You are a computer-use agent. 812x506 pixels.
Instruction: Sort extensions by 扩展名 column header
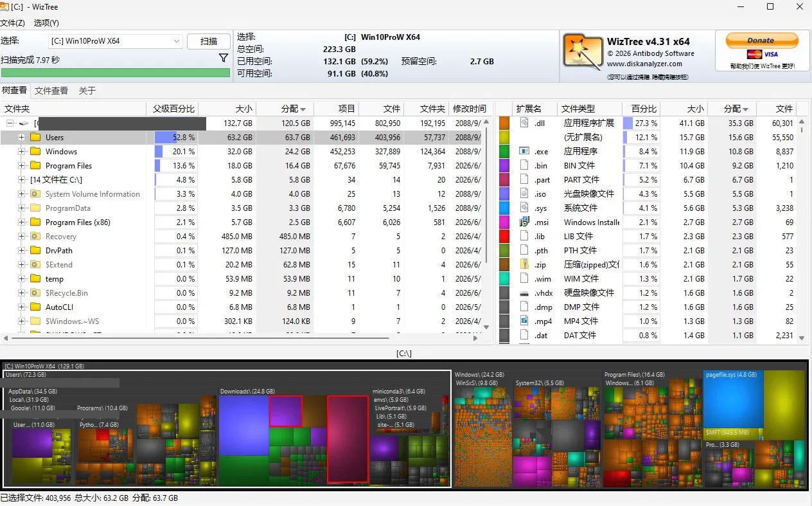(535, 109)
